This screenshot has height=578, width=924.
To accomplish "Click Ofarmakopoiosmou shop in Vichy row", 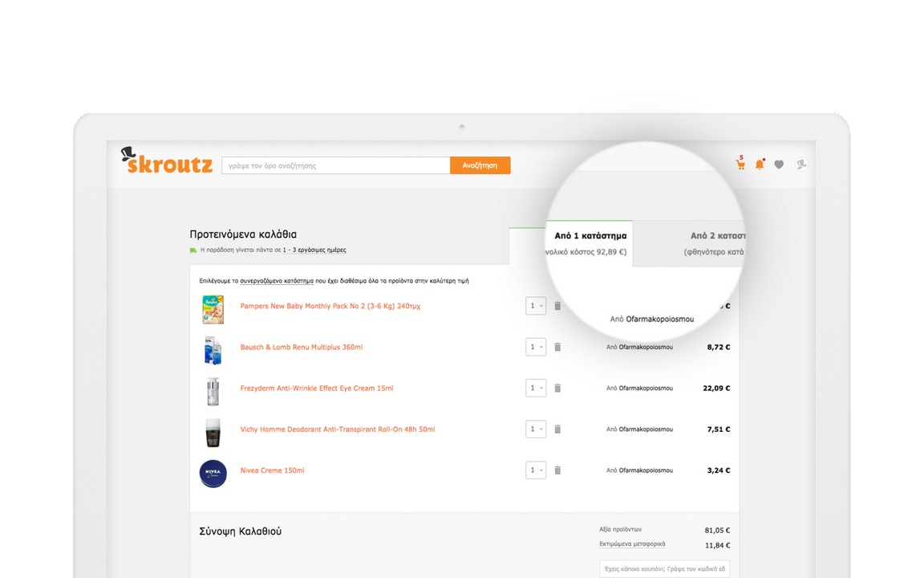I will [645, 429].
